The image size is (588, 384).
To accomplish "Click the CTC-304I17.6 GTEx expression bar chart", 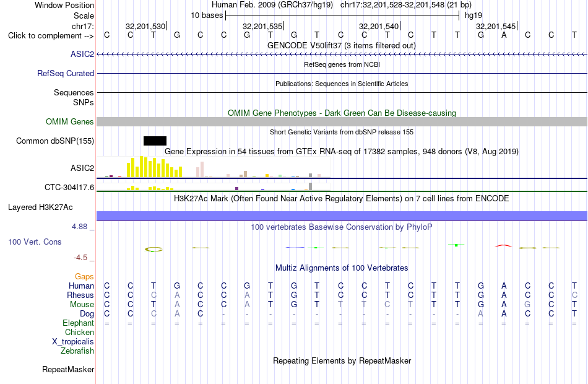I will (x=213, y=186).
